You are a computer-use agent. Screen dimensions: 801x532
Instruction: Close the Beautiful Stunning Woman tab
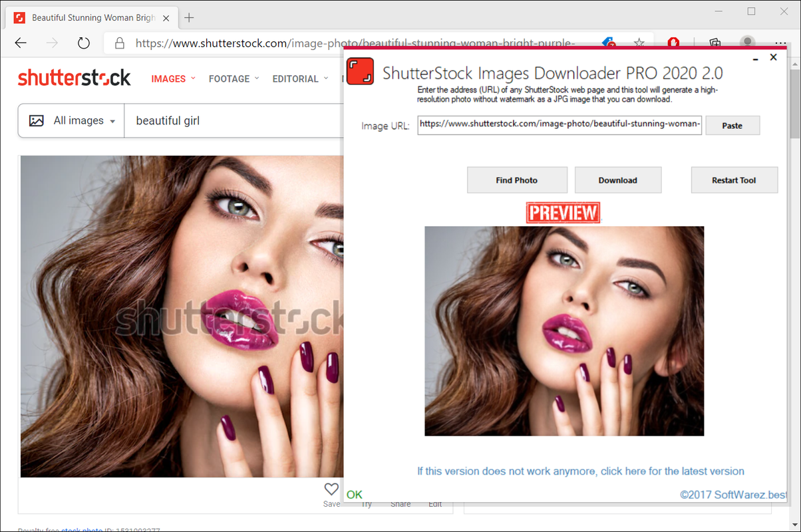click(x=167, y=18)
